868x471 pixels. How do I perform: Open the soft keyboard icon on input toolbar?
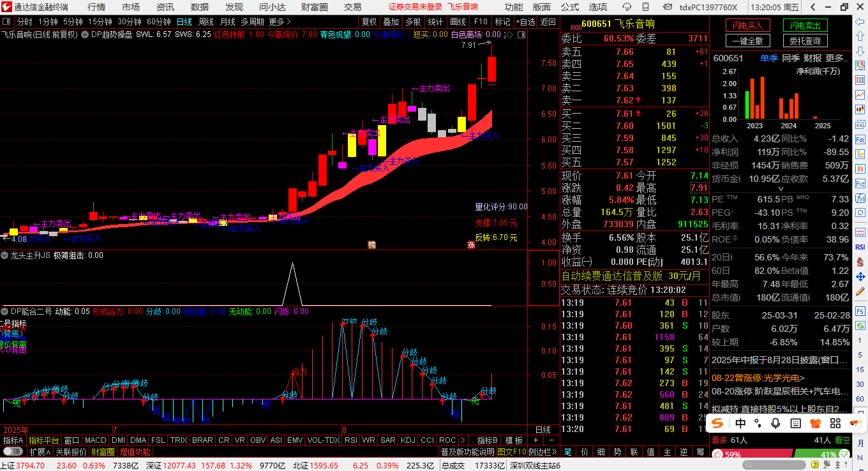[x=795, y=423]
